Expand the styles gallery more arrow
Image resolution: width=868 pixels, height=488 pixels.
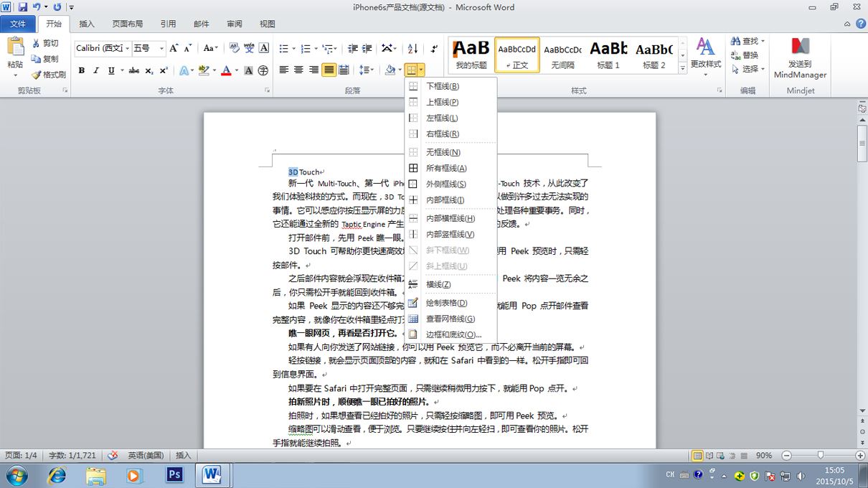tap(682, 67)
